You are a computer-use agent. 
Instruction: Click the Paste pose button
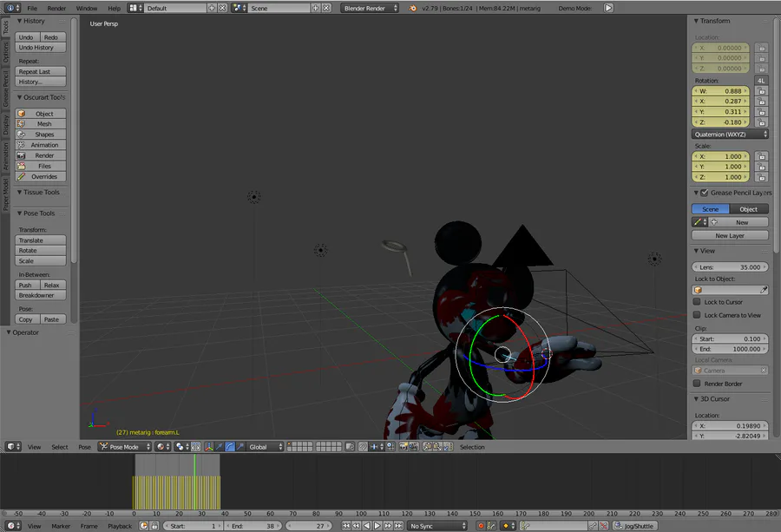53,319
